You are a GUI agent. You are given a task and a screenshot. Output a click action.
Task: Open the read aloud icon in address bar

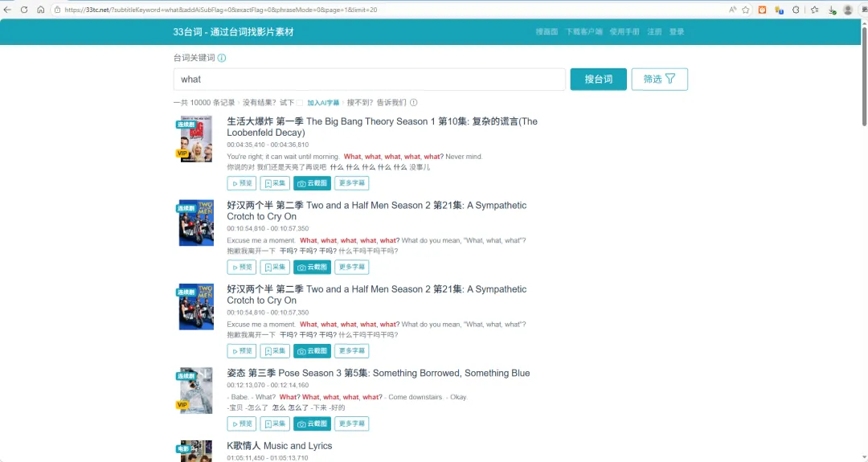(x=732, y=10)
